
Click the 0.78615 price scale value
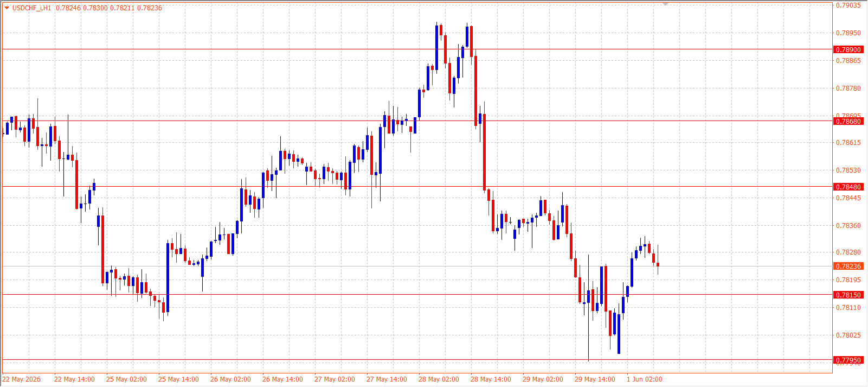point(848,143)
